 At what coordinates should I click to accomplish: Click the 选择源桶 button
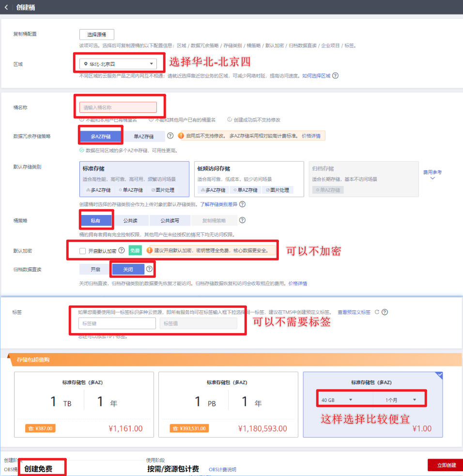pyautogui.click(x=96, y=34)
